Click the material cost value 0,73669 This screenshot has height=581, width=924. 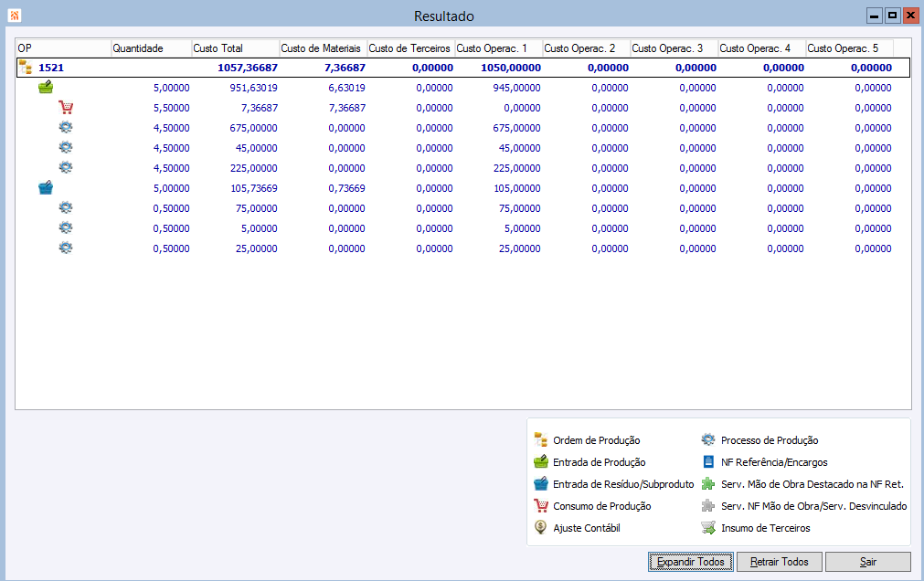coord(346,188)
